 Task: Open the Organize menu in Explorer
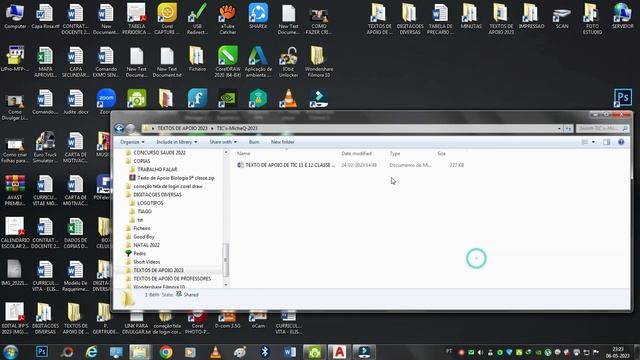[x=132, y=142]
